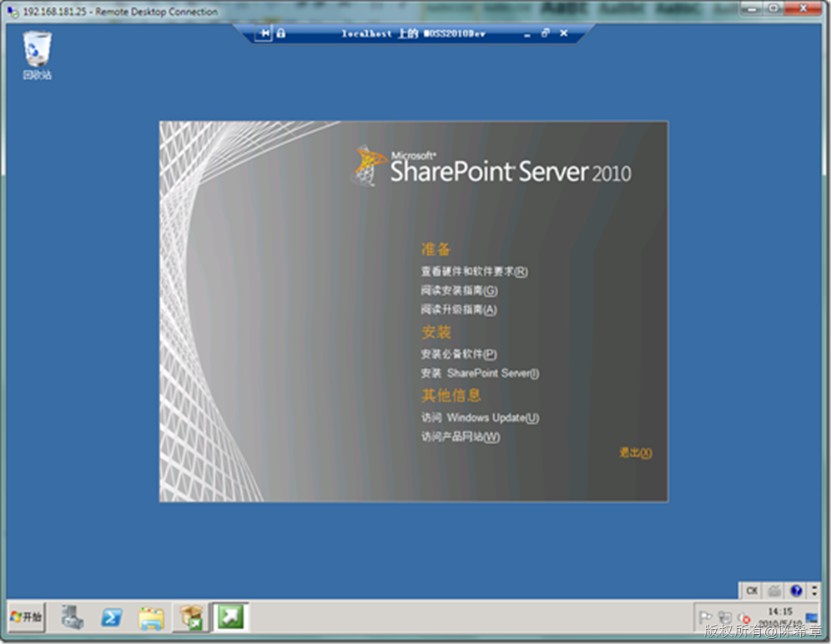Visit Windows Update (U) link
The image size is (831, 644).
480,418
